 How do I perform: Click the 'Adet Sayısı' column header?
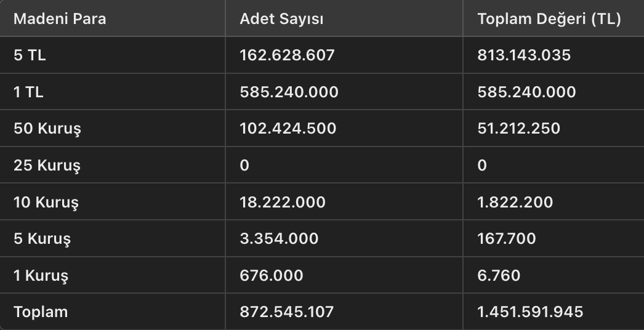[x=281, y=19]
